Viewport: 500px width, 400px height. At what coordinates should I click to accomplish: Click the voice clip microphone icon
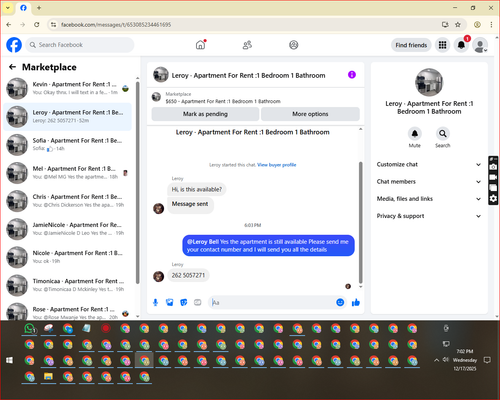(155, 302)
